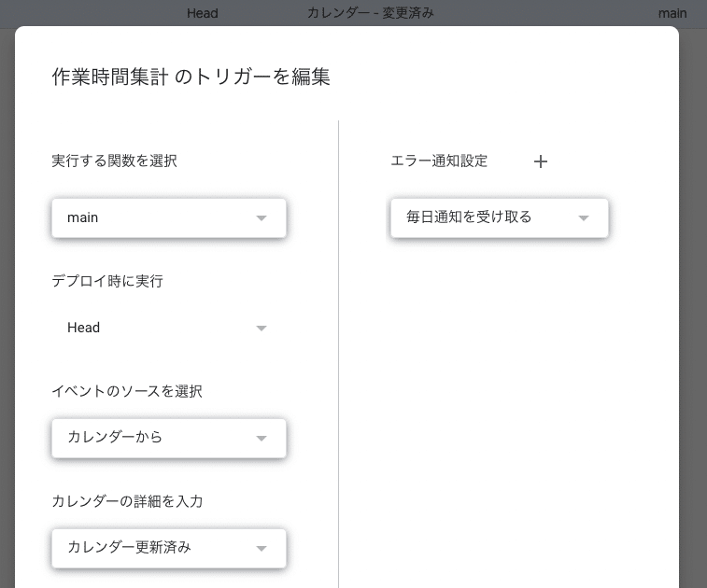This screenshot has width=707, height=588.
Task: Click the デプロイ時に実行 label
Action: pyautogui.click(x=107, y=281)
